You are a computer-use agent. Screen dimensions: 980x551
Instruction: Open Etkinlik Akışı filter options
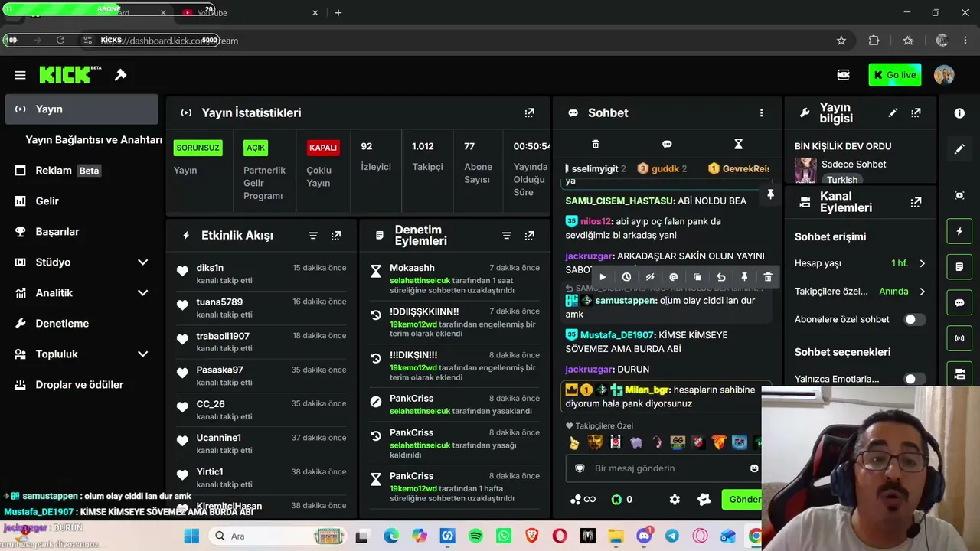(x=313, y=236)
